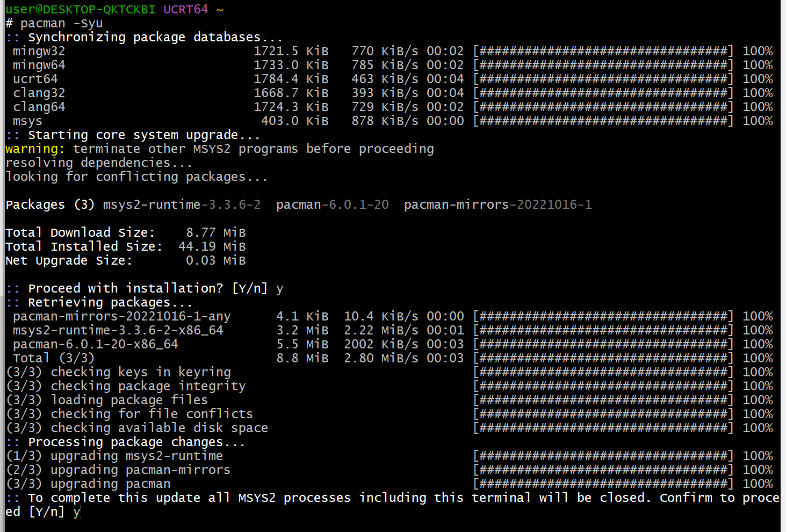Click '(3/3) checking package integrity' line
Screen dimensions: 786x532
click(126, 387)
